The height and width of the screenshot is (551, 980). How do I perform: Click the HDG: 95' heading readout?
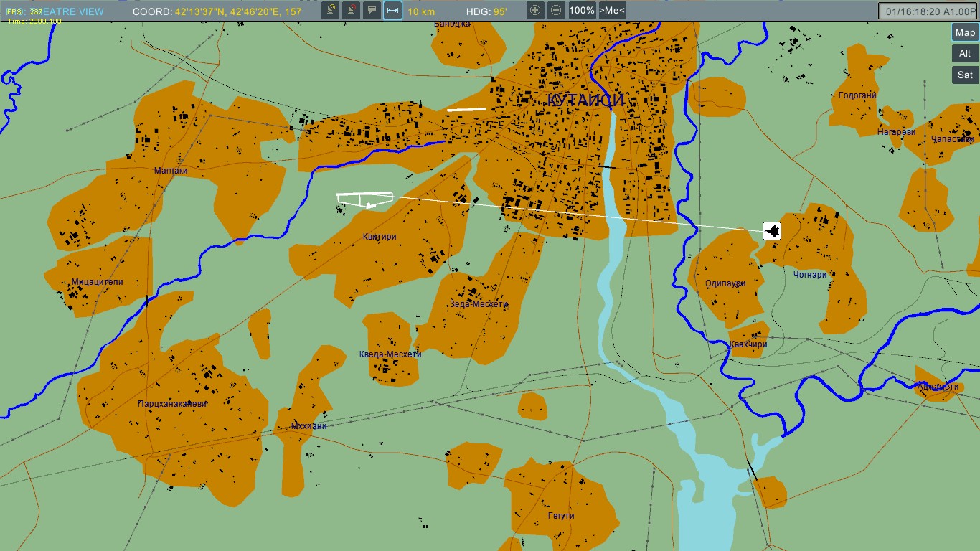click(x=486, y=11)
